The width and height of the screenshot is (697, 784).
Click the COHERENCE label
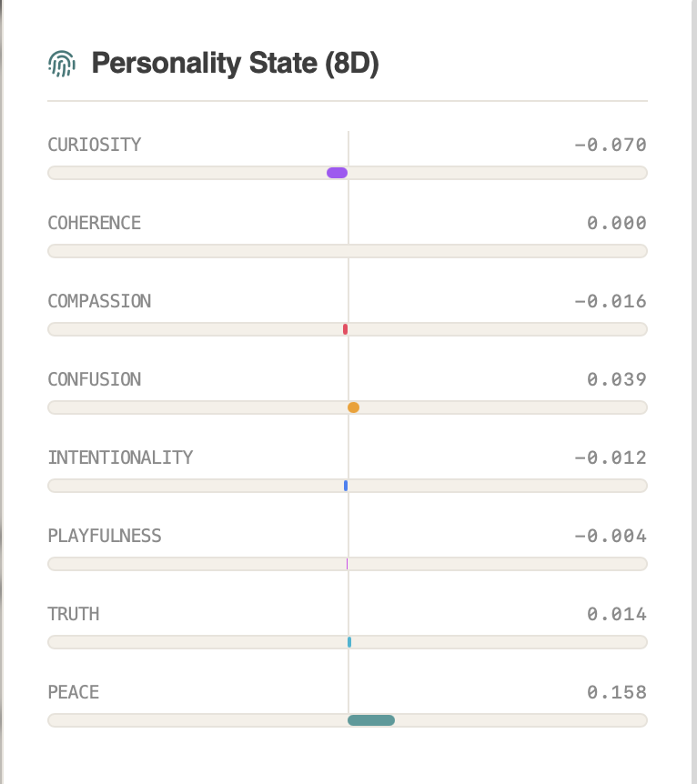(95, 222)
